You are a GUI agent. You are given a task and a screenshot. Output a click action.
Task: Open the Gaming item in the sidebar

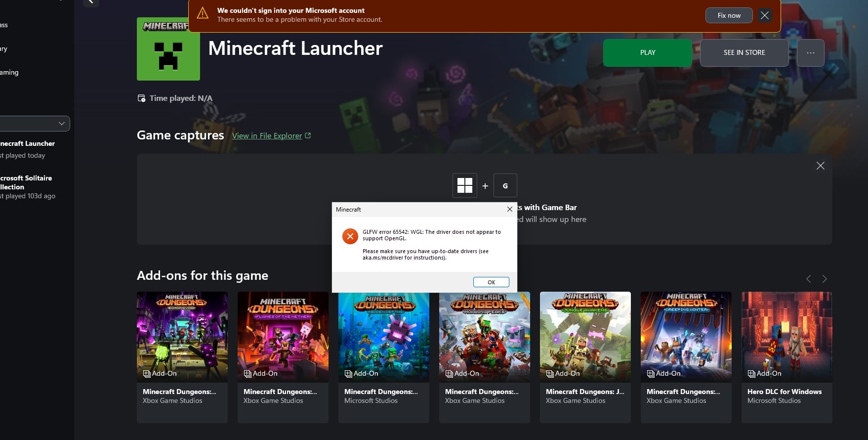click(x=9, y=72)
